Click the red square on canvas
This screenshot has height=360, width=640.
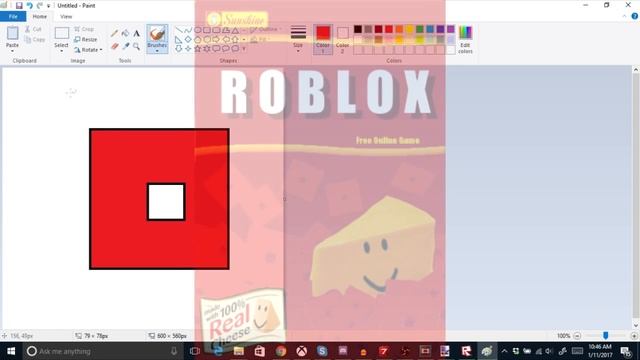(159, 199)
